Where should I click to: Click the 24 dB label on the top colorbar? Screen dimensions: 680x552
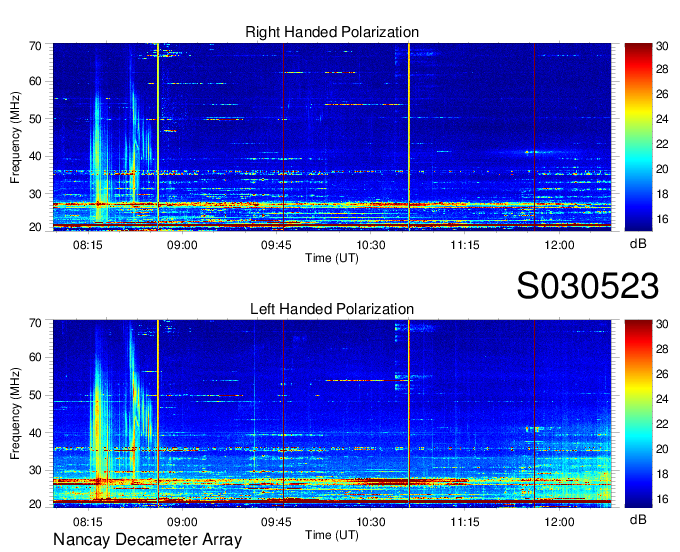click(662, 119)
